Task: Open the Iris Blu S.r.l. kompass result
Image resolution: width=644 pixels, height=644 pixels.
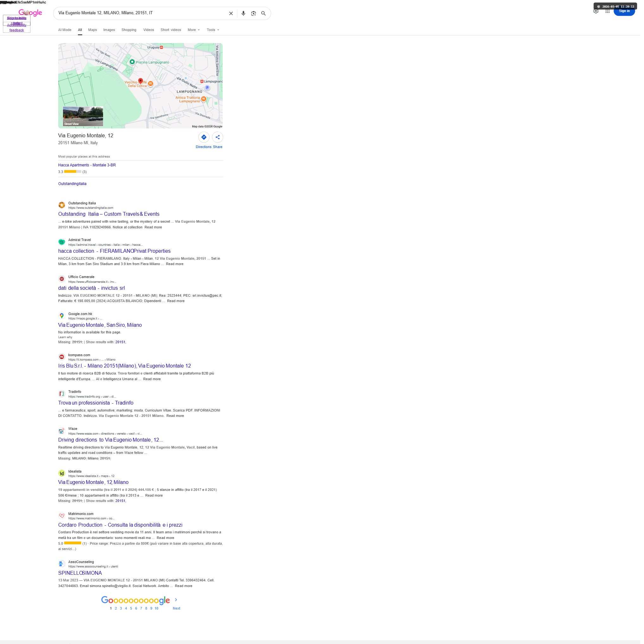Action: (x=125, y=368)
